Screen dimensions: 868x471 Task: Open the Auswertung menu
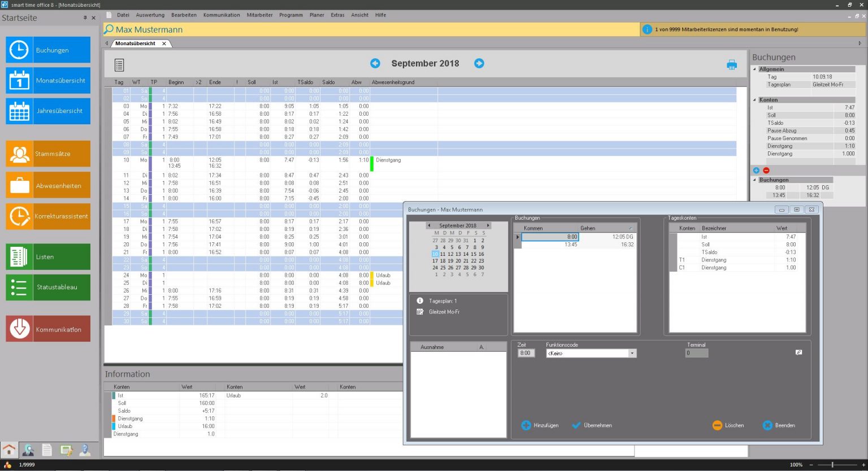pos(150,15)
